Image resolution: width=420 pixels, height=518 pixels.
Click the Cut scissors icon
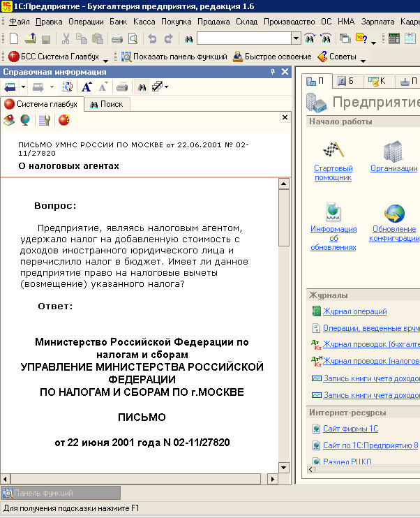(x=66, y=38)
